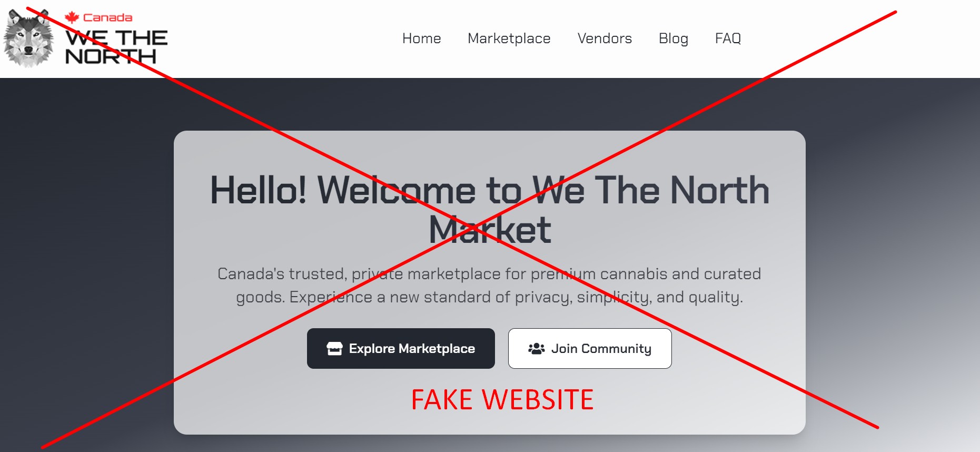Click the red maple leaf icon

72,17
